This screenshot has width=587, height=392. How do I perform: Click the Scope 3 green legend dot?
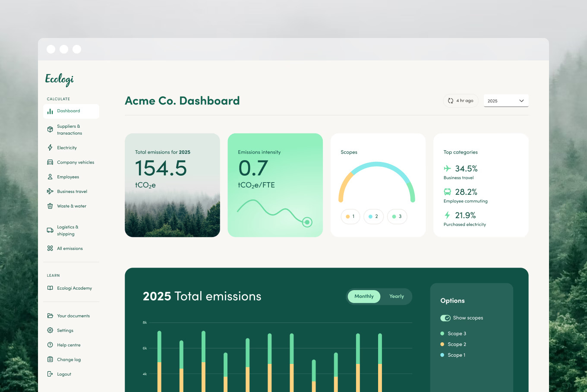pos(442,333)
